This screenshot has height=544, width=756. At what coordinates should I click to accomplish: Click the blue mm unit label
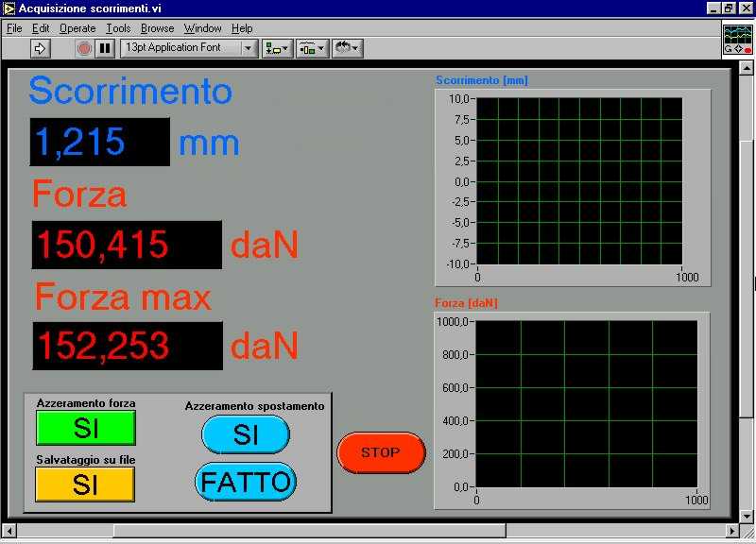point(209,144)
